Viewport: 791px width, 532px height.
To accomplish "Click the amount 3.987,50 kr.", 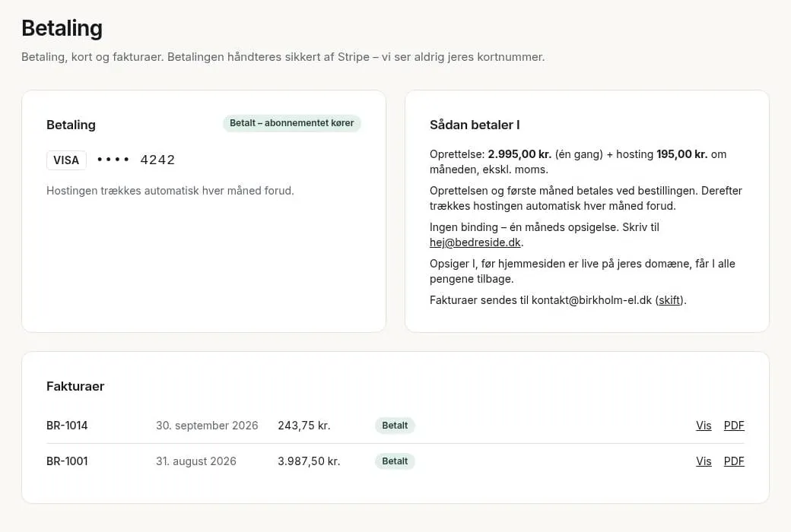I will [x=309, y=461].
